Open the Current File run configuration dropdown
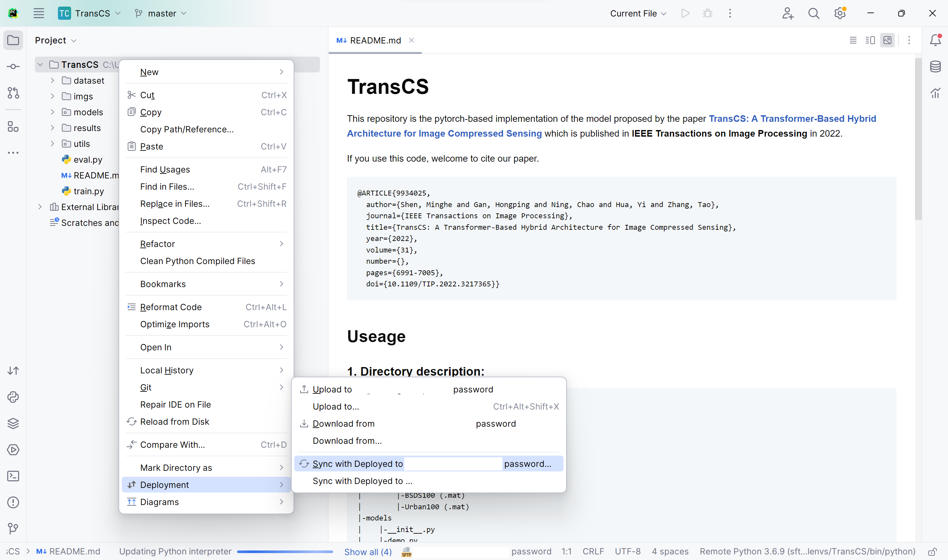 (x=638, y=13)
